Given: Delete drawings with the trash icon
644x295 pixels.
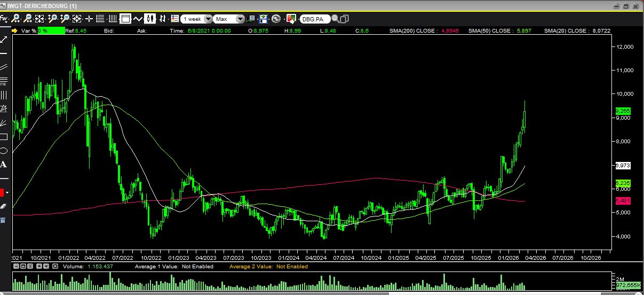Looking at the screenshot, I should [4, 220].
